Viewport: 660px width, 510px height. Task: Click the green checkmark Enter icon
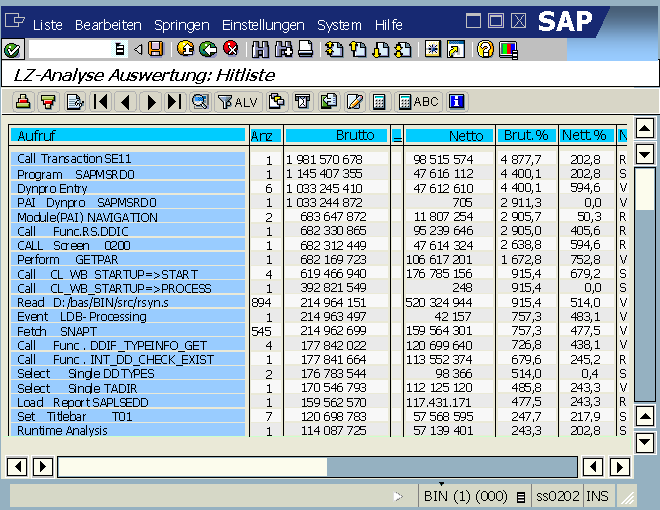(12, 50)
